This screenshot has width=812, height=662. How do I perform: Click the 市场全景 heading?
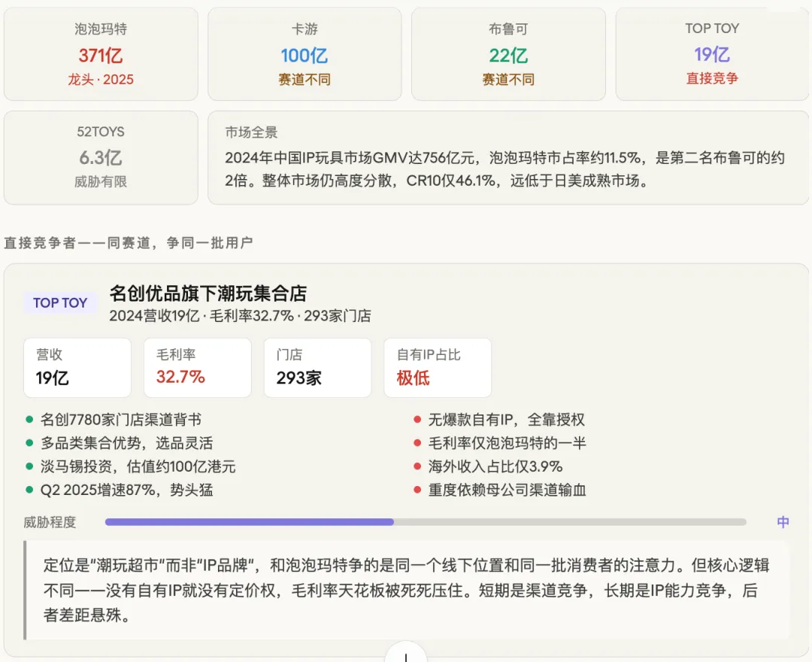pos(251,132)
